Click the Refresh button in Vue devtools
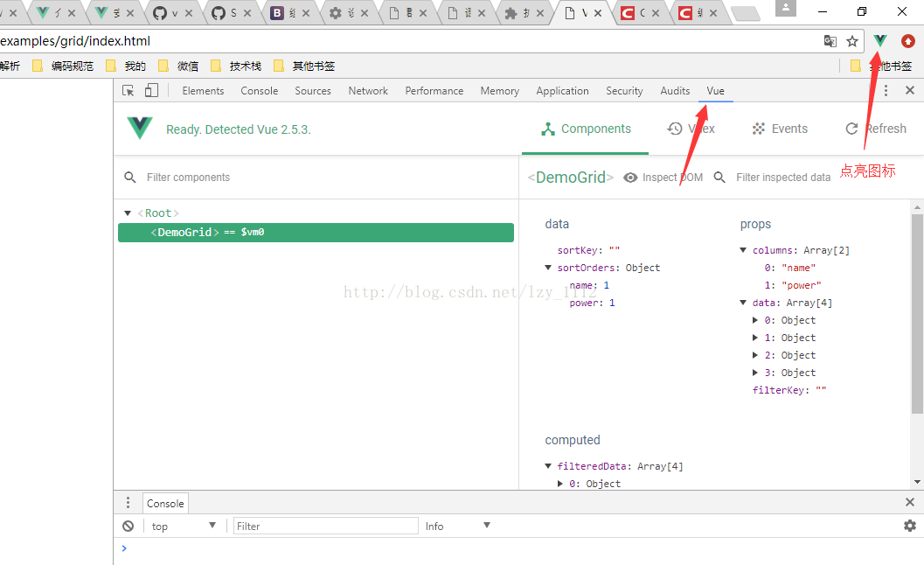This screenshot has width=924, height=565. tap(876, 129)
